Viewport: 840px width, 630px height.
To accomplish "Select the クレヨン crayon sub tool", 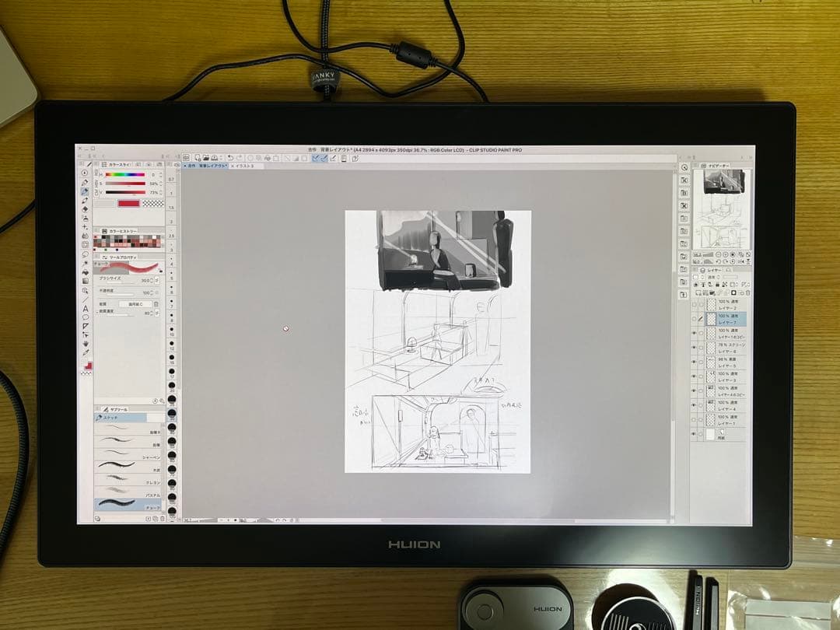I will (x=128, y=479).
